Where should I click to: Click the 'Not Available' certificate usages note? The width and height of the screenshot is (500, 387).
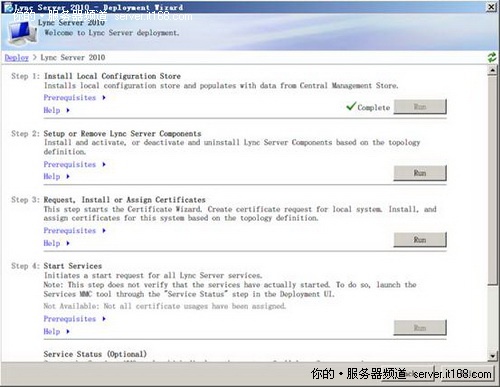click(x=165, y=306)
